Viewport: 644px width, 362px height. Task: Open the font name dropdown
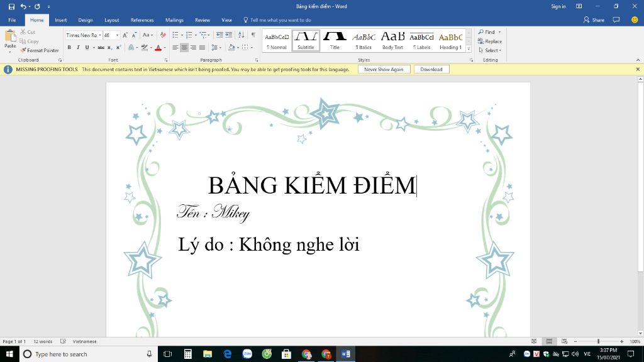pos(100,35)
